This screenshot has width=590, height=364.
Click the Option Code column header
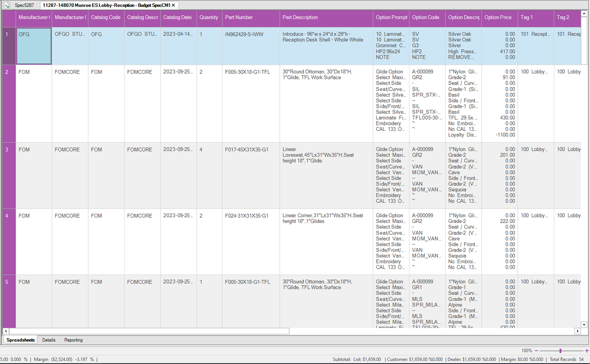(x=427, y=17)
